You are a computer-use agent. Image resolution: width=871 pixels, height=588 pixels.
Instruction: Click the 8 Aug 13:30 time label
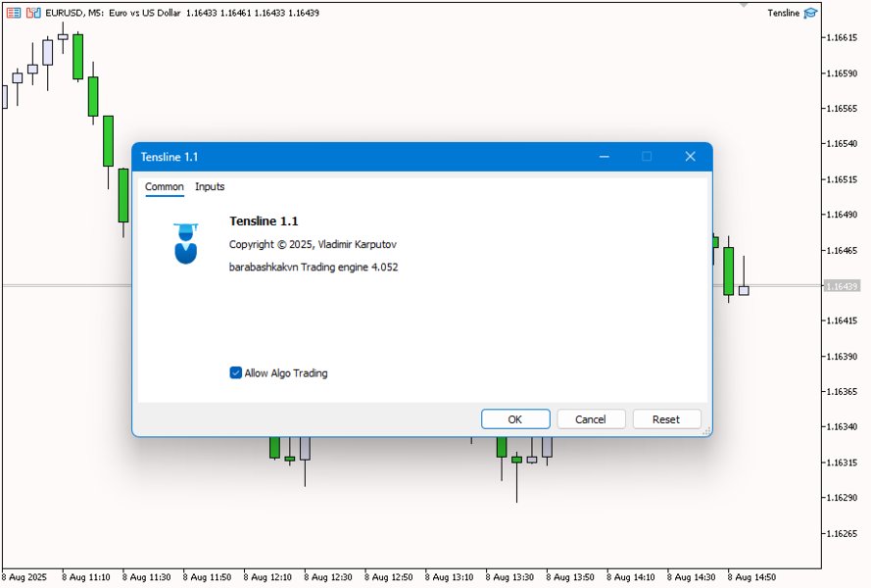tap(509, 577)
